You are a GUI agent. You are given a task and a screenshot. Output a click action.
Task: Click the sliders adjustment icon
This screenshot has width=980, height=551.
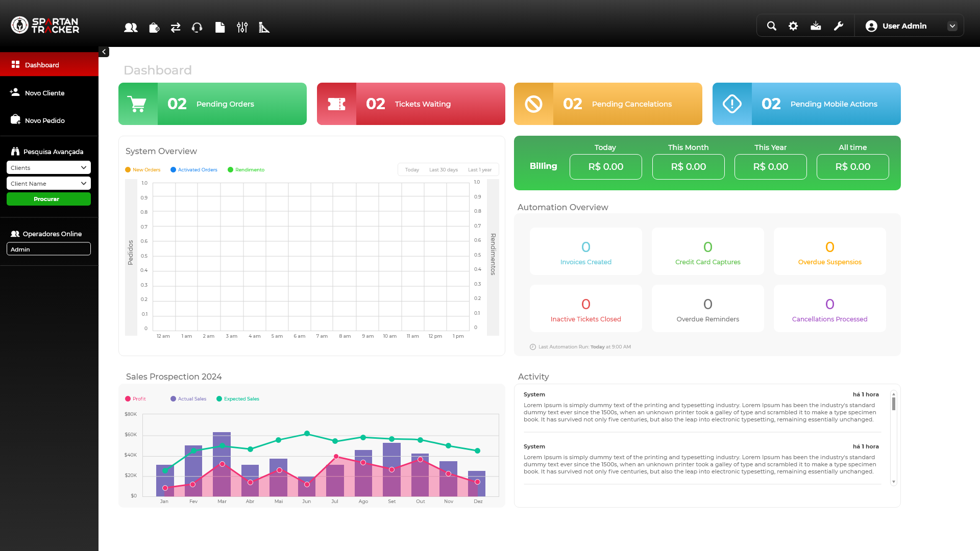(x=242, y=28)
